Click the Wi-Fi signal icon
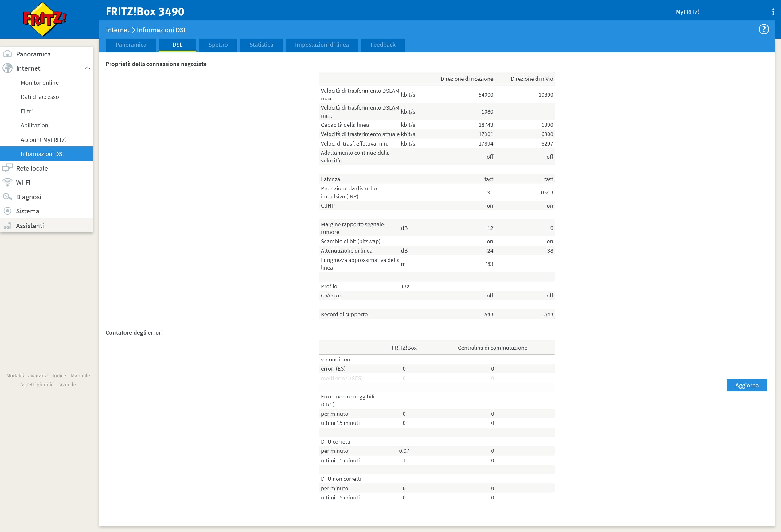 (7, 182)
